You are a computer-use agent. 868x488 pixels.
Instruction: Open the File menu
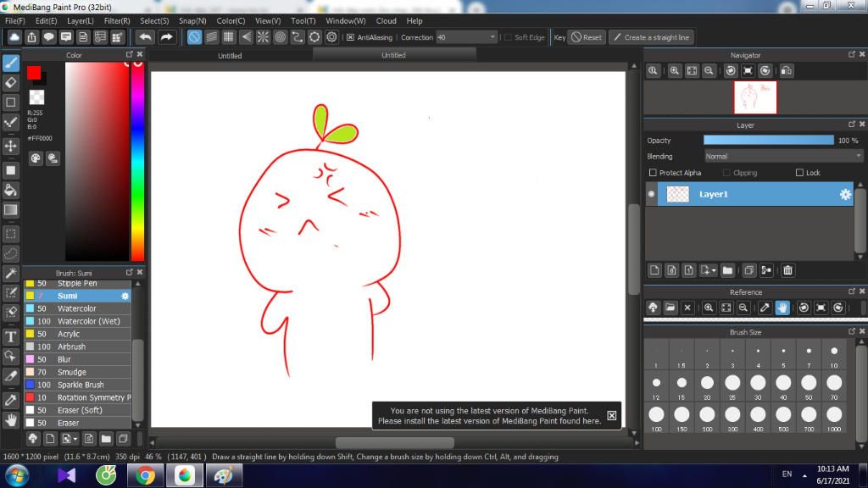(15, 21)
